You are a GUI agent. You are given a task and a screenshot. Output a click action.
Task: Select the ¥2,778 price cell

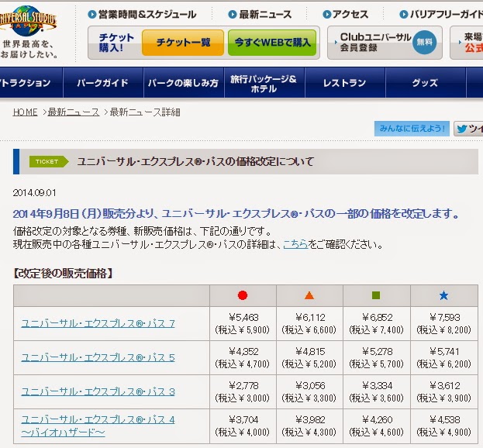[243, 392]
